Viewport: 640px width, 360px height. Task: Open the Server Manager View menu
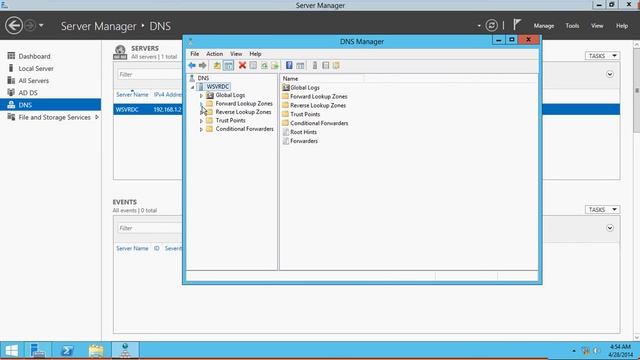(597, 26)
